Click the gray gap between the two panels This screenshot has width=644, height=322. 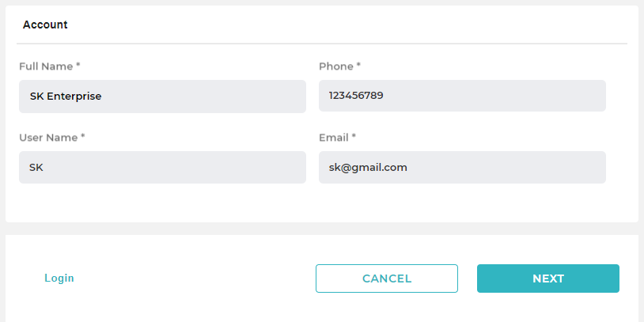pyautogui.click(x=321, y=229)
